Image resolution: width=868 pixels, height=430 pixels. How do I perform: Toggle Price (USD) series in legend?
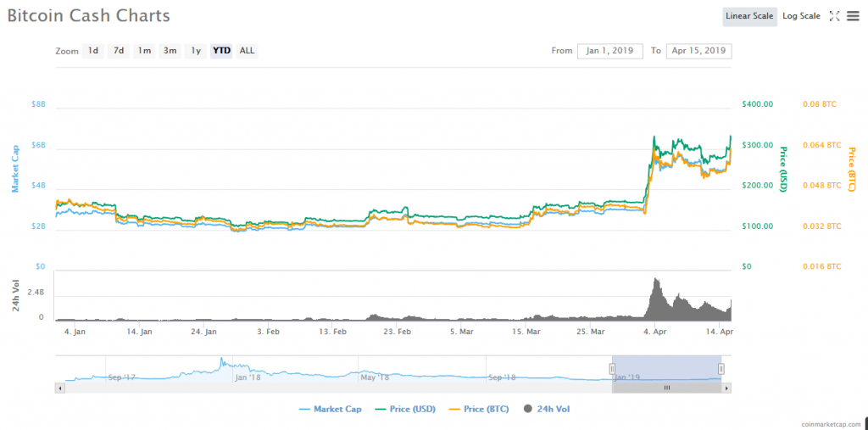pyautogui.click(x=404, y=410)
